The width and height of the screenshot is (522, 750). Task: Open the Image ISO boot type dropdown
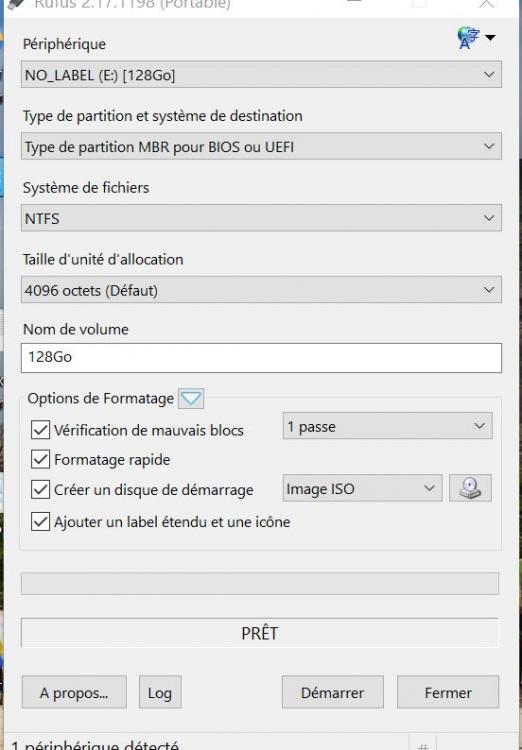pos(362,488)
